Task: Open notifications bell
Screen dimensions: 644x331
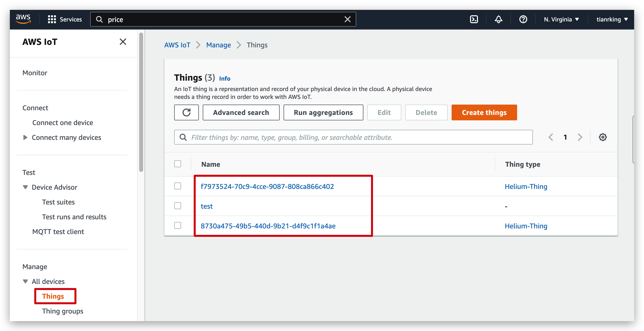Action: click(498, 19)
